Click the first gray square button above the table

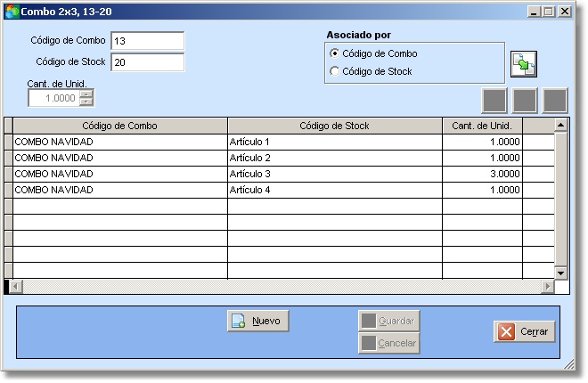(x=494, y=100)
